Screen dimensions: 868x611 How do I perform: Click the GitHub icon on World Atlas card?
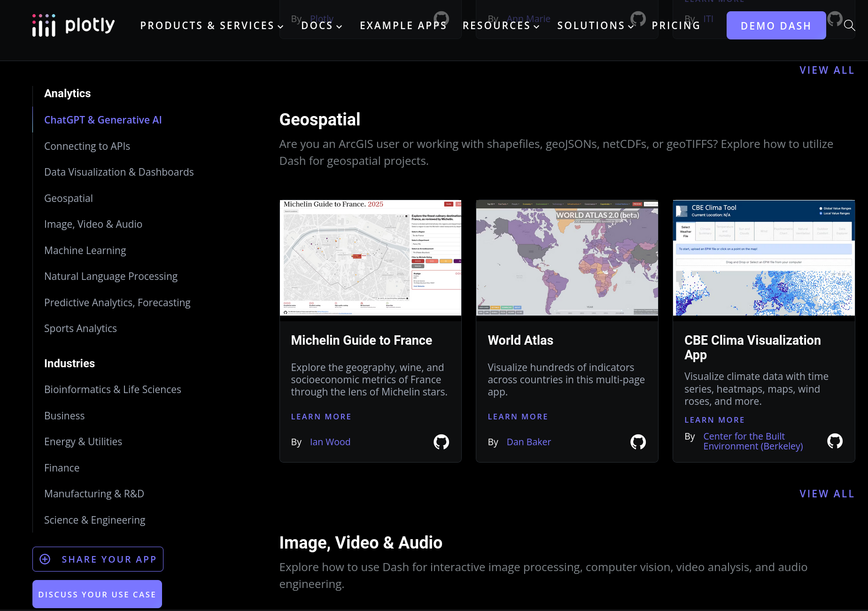(638, 442)
